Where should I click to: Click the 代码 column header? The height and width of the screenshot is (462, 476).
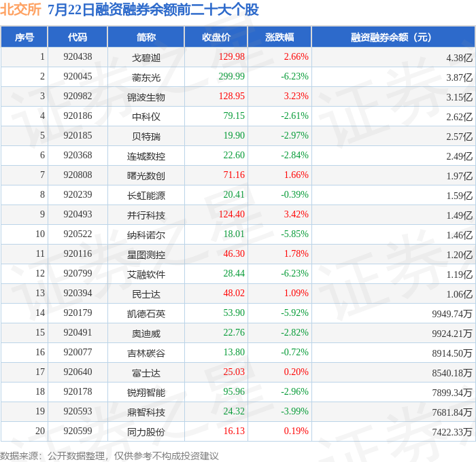tap(78, 37)
